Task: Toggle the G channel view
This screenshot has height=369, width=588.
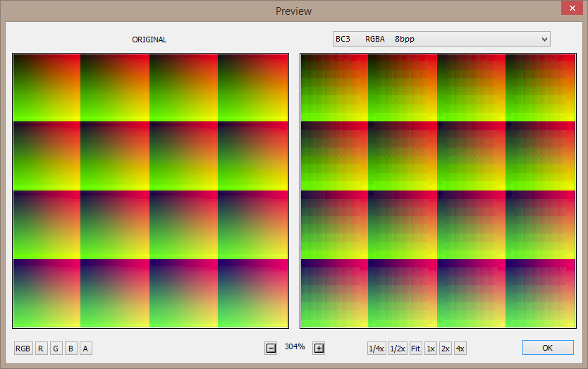Action: [56, 349]
